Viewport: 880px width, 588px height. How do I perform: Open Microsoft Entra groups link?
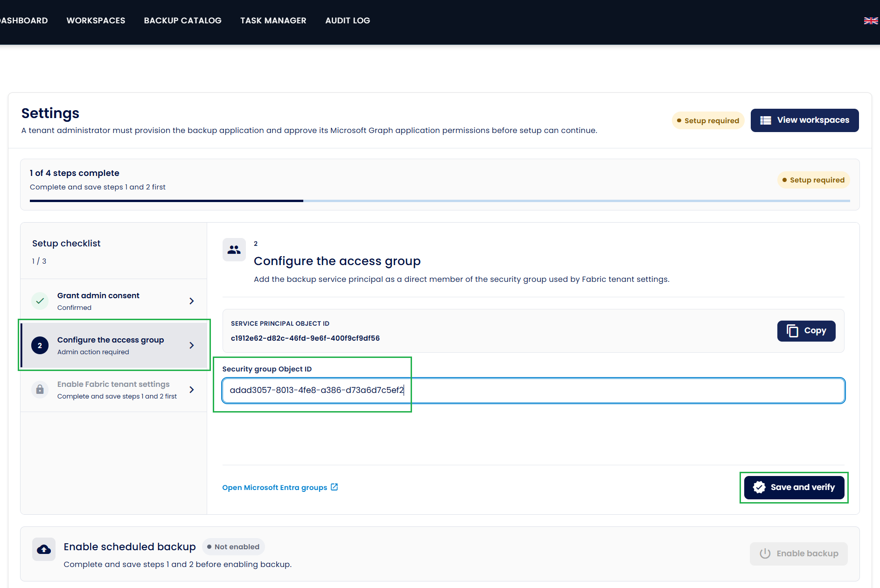(280, 487)
